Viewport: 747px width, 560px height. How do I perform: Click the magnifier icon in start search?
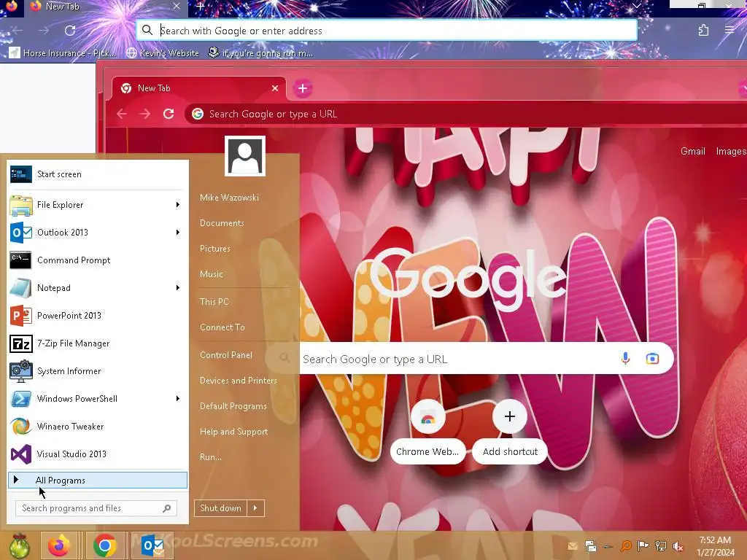[x=167, y=508]
